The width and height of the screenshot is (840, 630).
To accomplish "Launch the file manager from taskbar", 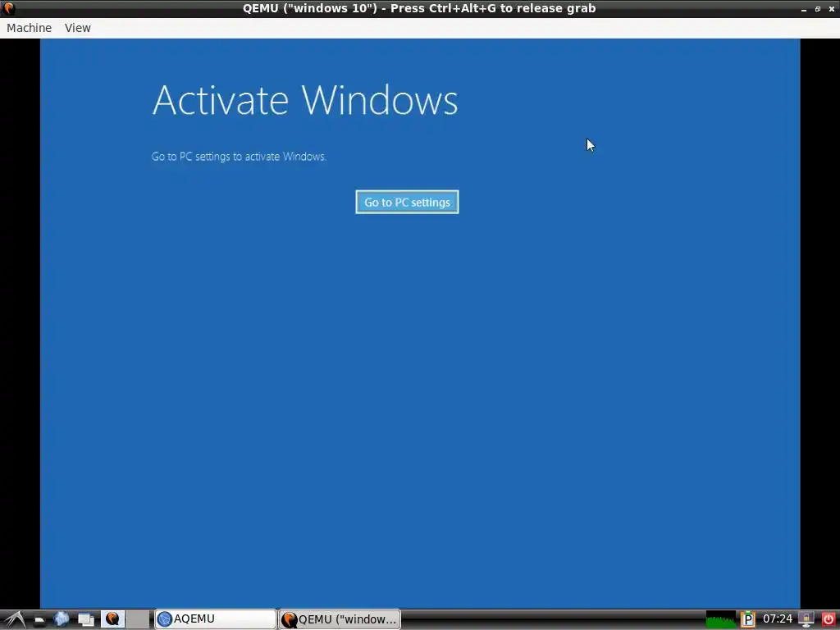I will (39, 620).
